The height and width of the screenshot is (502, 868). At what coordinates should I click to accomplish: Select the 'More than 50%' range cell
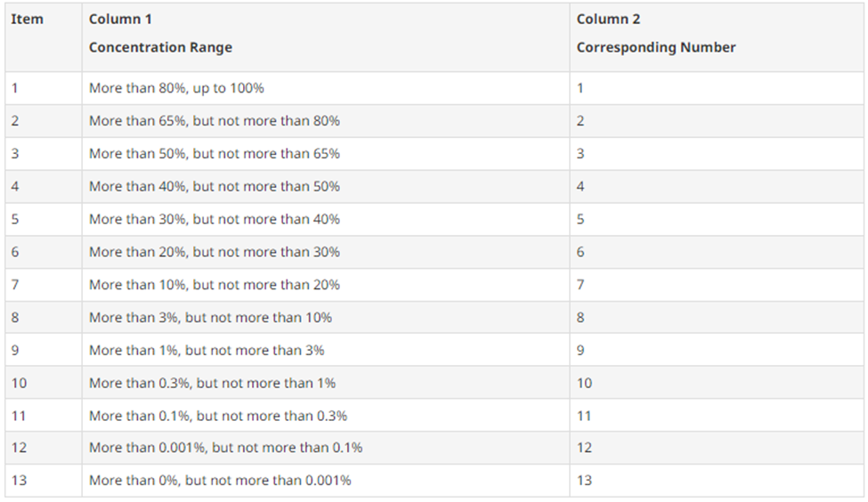[x=214, y=154]
